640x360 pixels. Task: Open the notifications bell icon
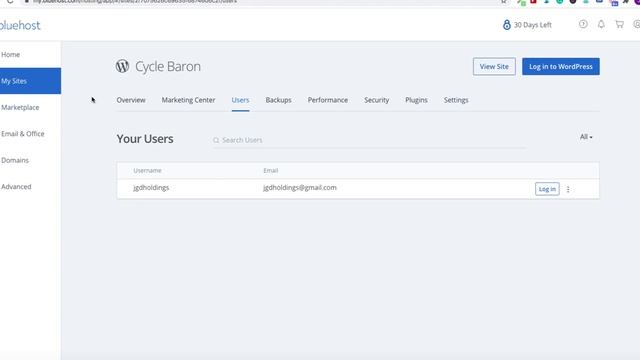click(601, 24)
